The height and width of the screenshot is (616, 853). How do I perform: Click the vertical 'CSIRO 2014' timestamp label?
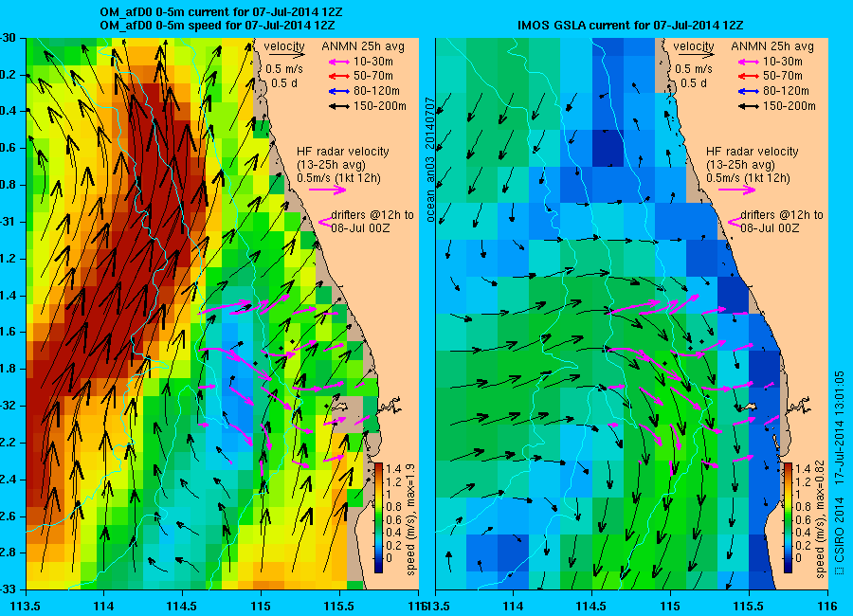tap(839, 474)
